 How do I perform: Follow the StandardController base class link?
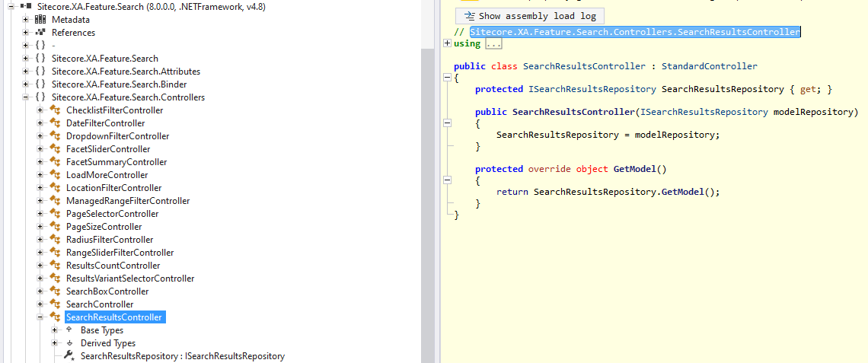pyautogui.click(x=709, y=66)
